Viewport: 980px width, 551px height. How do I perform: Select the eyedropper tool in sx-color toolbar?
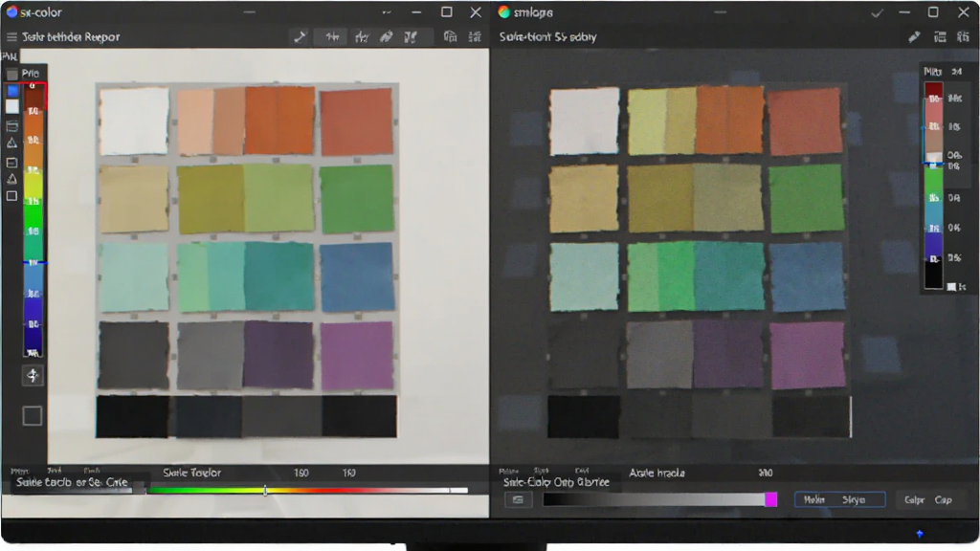coord(300,37)
